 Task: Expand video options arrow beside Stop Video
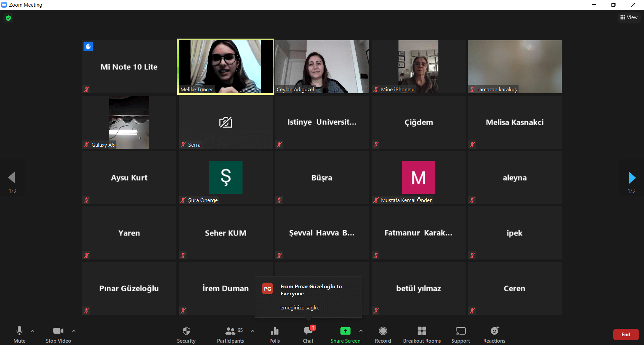coord(74,331)
